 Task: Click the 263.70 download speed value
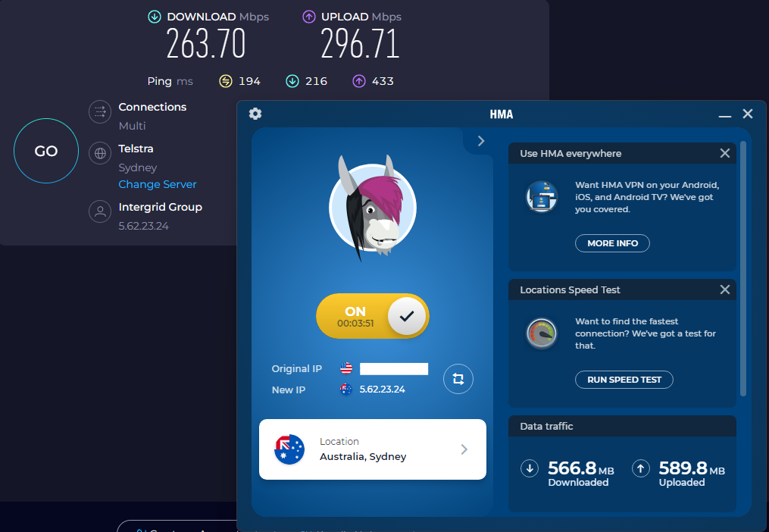click(x=206, y=44)
